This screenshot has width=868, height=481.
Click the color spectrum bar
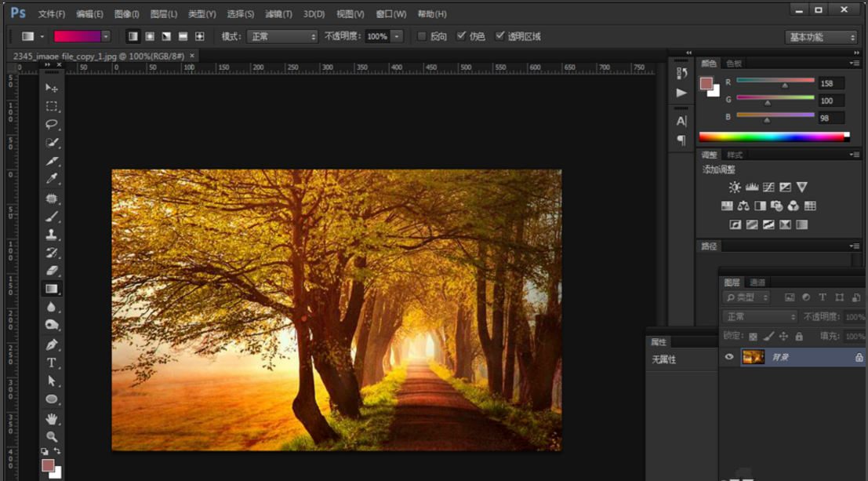click(x=772, y=137)
